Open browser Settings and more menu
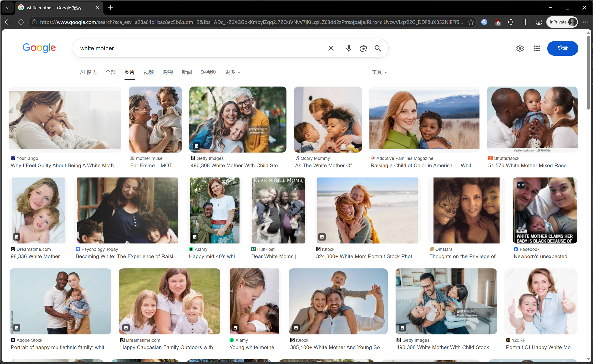 point(585,22)
